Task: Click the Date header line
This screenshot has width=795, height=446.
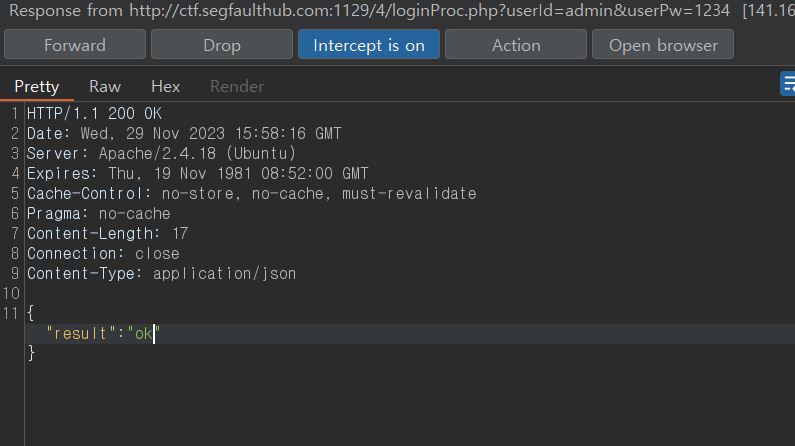Action: 184,134
